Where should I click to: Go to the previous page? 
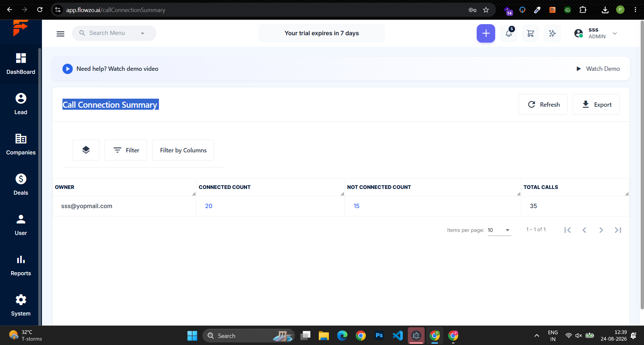(x=584, y=230)
